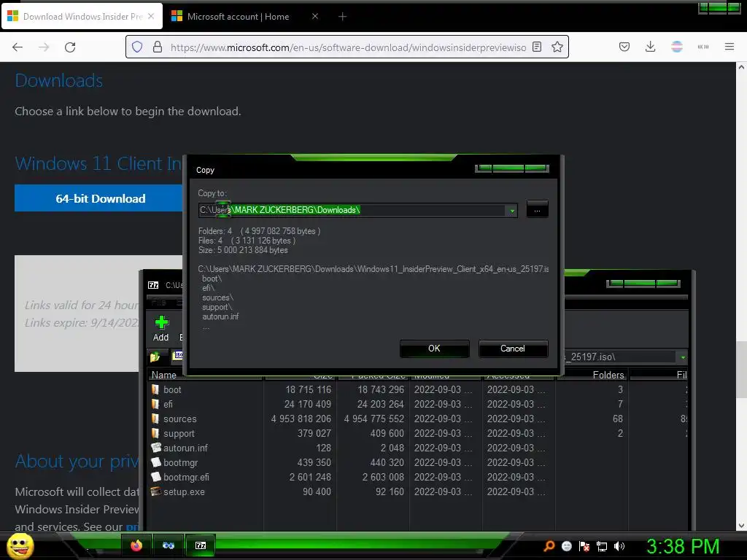This screenshot has height=560, width=747.
Task: Open the network tray icon
Action: coord(602,546)
